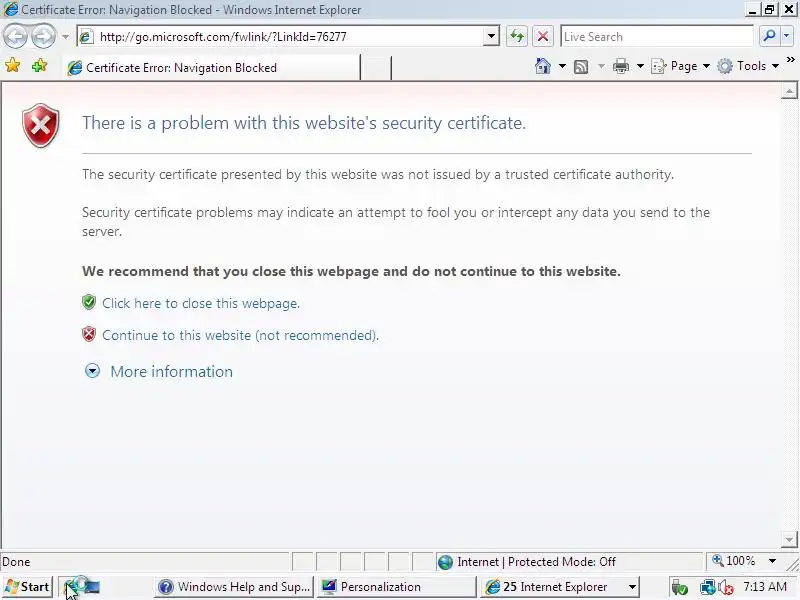Click the red shield error icon

click(41, 126)
